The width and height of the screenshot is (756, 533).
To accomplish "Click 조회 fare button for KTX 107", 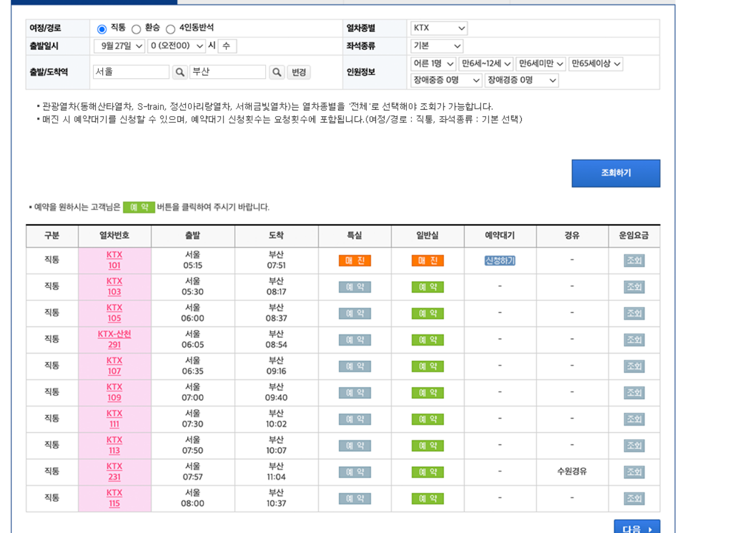I will (634, 367).
